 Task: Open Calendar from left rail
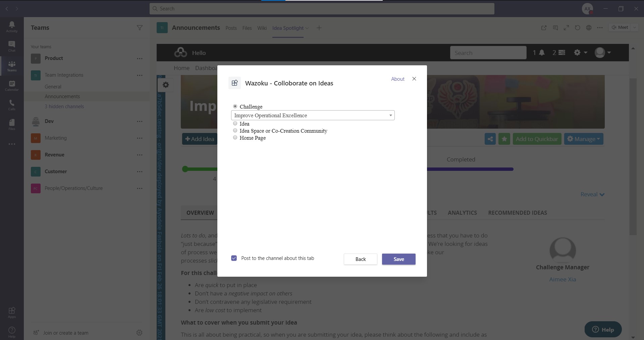[12, 85]
